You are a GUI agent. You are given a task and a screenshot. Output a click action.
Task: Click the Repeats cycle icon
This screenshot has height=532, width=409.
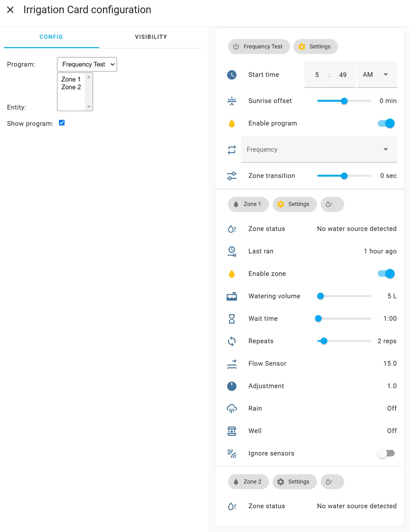tap(232, 341)
